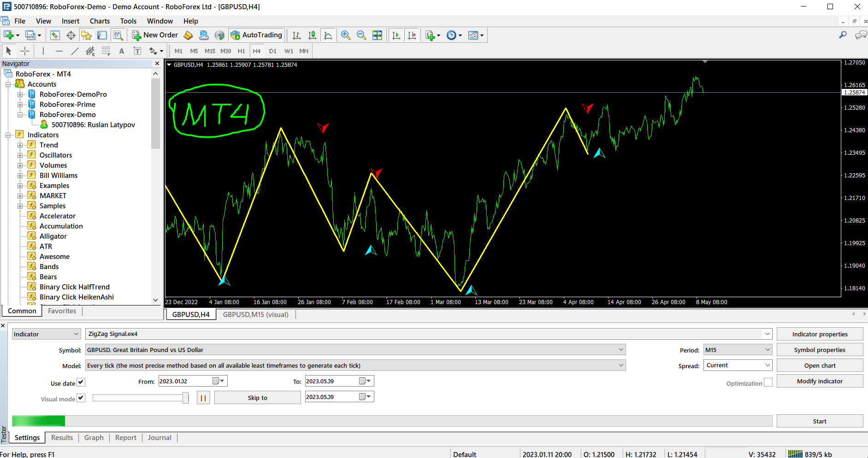Switch chart to M1 timeframe
Image resolution: width=868 pixels, height=458 pixels.
pyautogui.click(x=178, y=51)
